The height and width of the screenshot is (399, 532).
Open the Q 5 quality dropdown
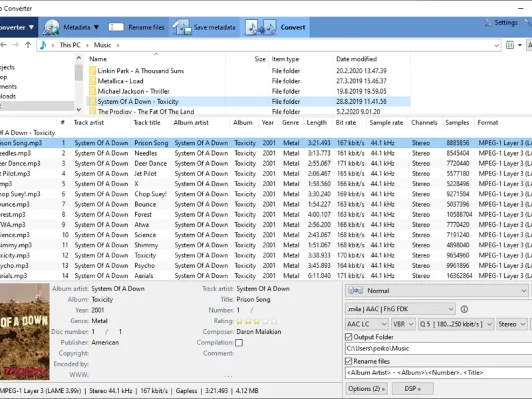(456, 324)
